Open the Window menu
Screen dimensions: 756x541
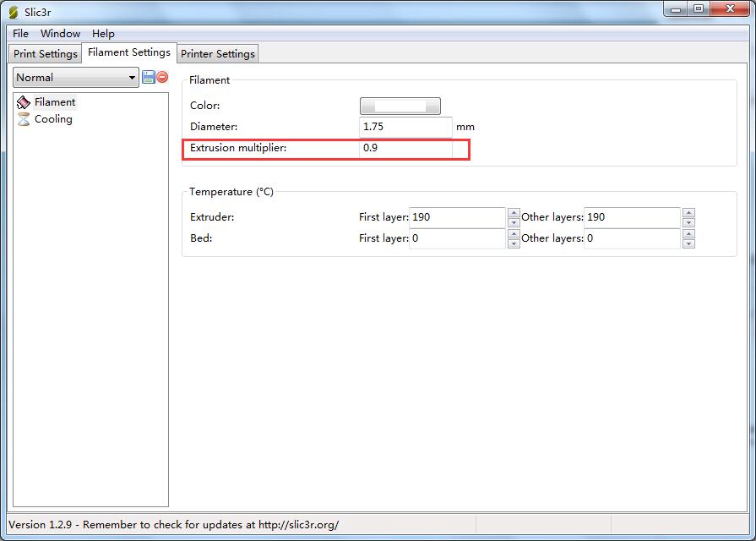pos(60,33)
